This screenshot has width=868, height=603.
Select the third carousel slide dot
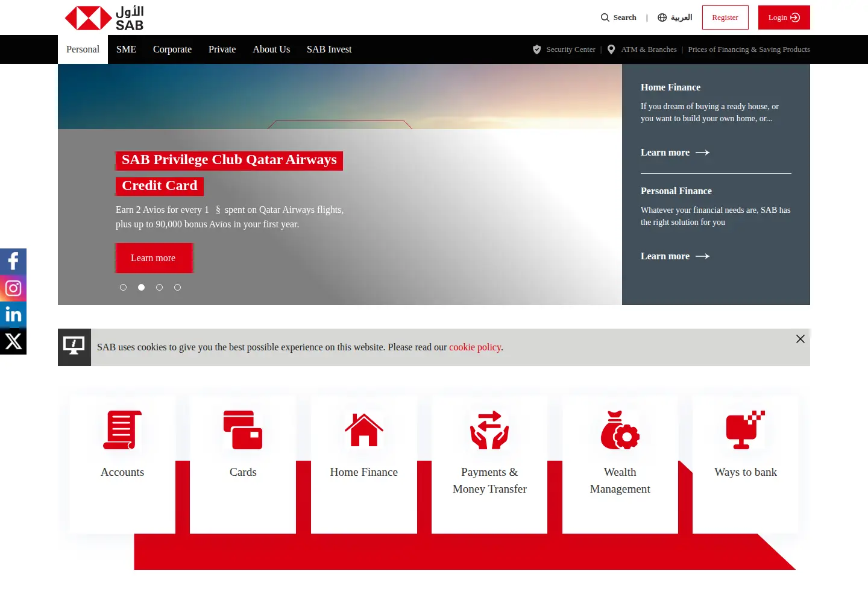point(160,288)
